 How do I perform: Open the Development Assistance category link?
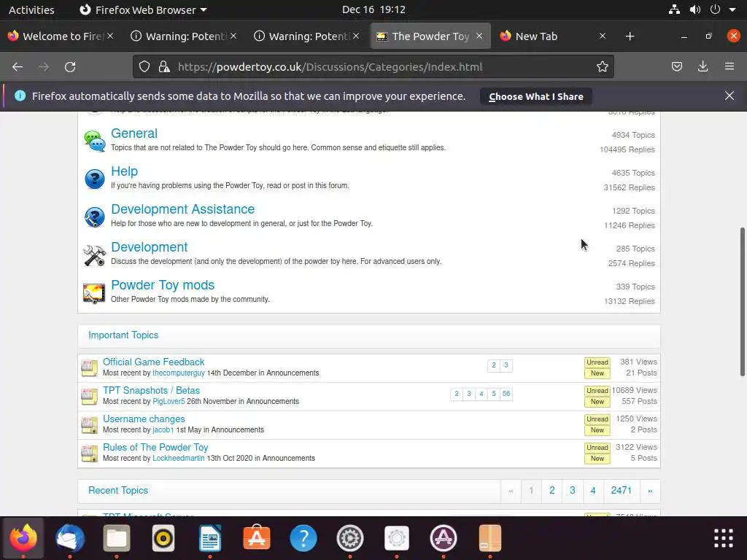(182, 209)
